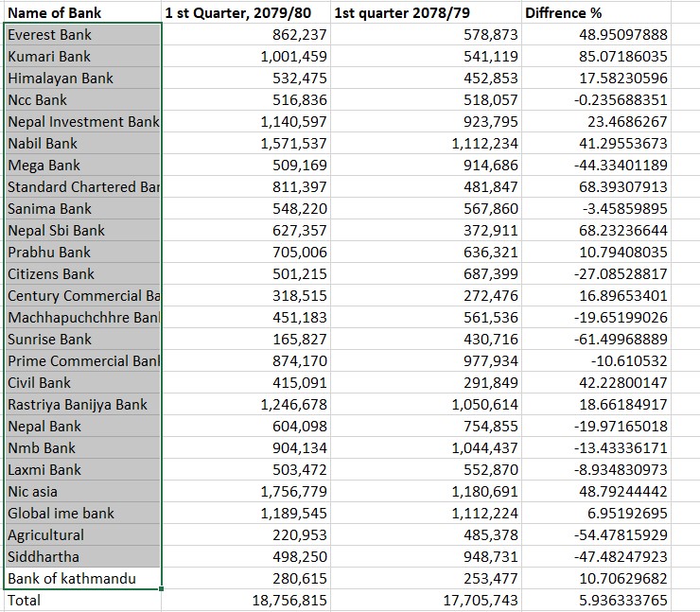Viewport: 700px width, 612px height.
Task: Select the total value 18,756,815 cell
Action: (246, 601)
